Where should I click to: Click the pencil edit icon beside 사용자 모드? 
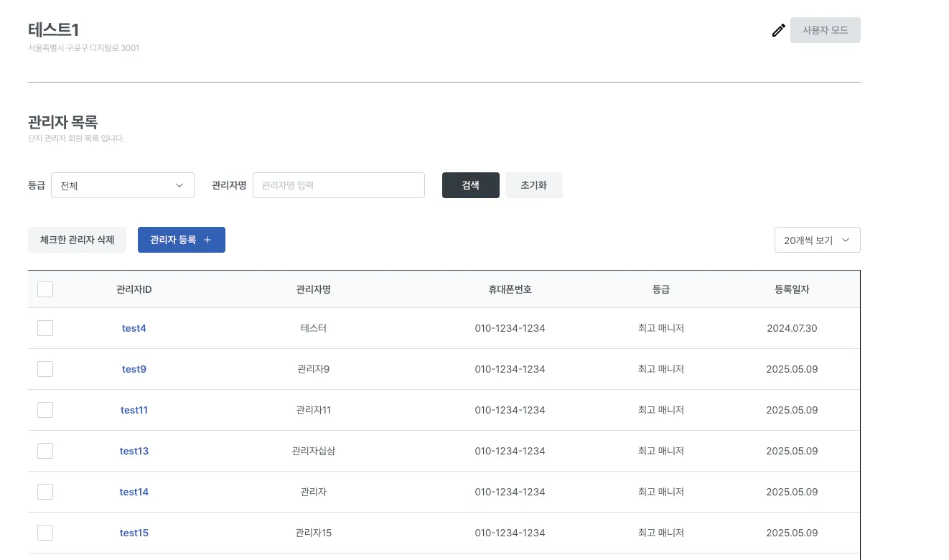pos(778,30)
